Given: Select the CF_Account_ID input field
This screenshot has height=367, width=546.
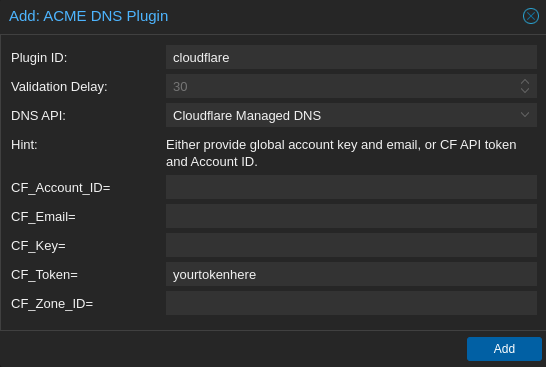Looking at the screenshot, I should [x=351, y=187].
